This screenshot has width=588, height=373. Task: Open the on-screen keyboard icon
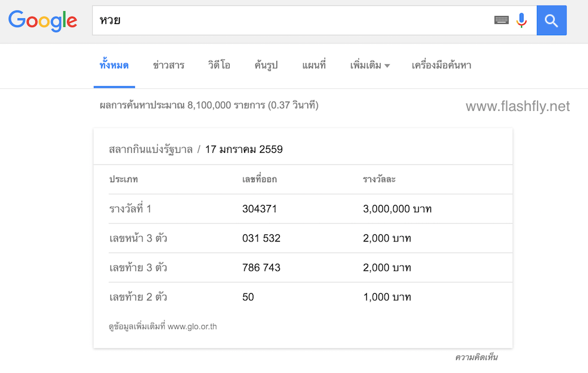[x=501, y=19]
